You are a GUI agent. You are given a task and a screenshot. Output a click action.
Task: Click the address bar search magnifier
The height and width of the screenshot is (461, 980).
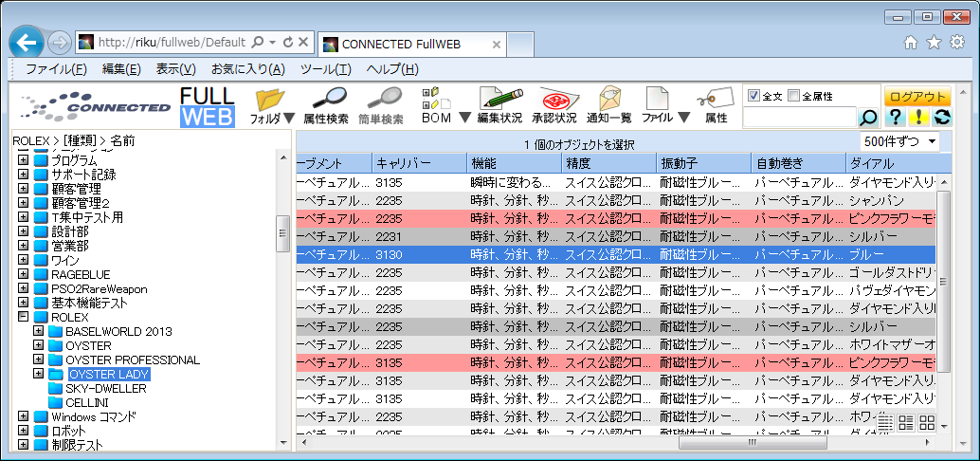(x=257, y=43)
